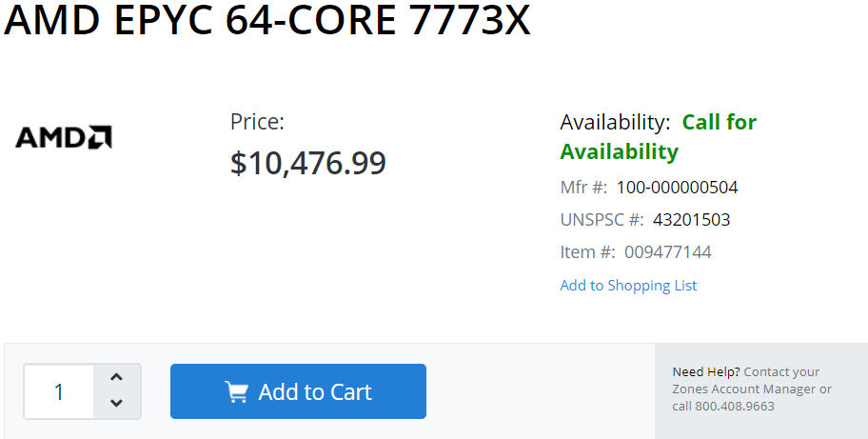
Task: Decrease quantity with the down arrow
Action: 116,403
